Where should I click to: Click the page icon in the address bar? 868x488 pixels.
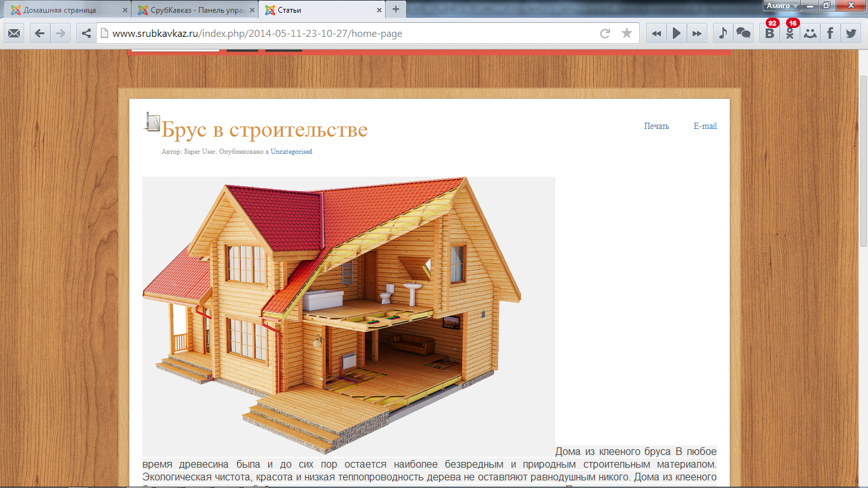(105, 34)
